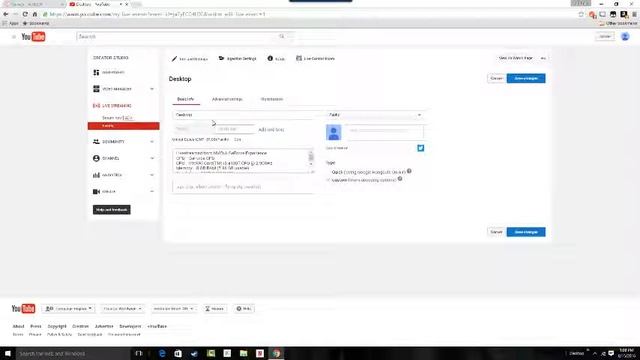Switch to the Advanced Settings tab
Image resolution: width=640 pixels, height=360 pixels.
pos(227,99)
